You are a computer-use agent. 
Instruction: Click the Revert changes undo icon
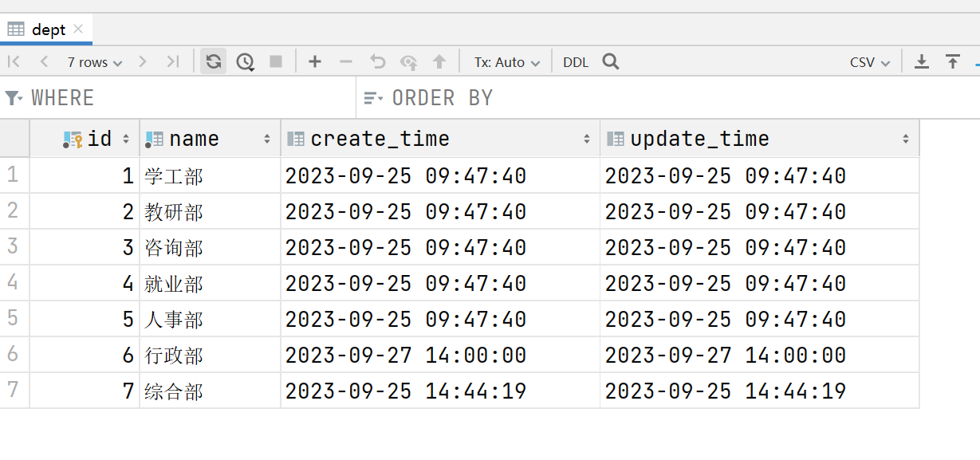click(x=378, y=62)
